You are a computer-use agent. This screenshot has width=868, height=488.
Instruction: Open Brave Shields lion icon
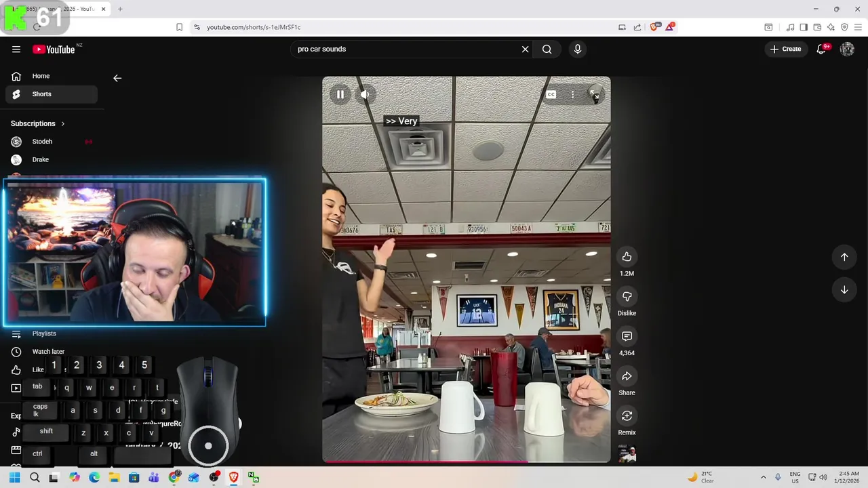[654, 27]
